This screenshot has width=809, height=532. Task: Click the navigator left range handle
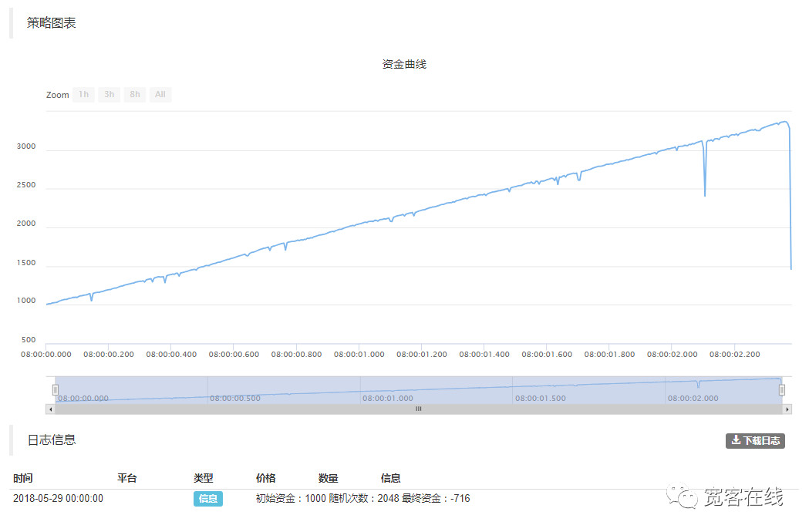[x=55, y=390]
